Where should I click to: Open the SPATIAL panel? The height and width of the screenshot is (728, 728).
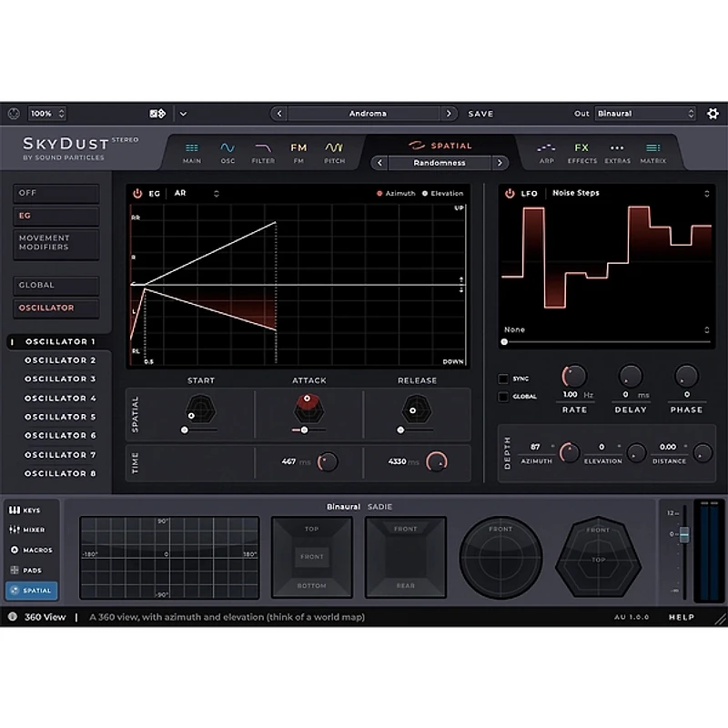pos(32,591)
